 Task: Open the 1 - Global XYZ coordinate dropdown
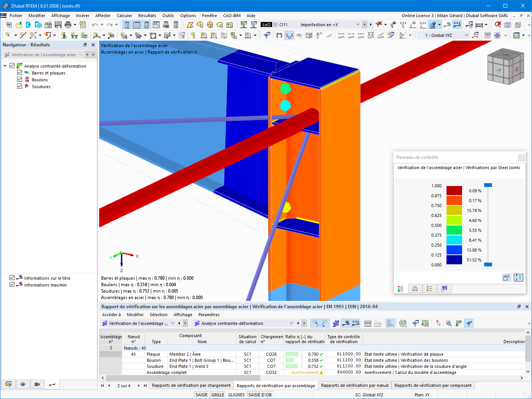coord(467,35)
